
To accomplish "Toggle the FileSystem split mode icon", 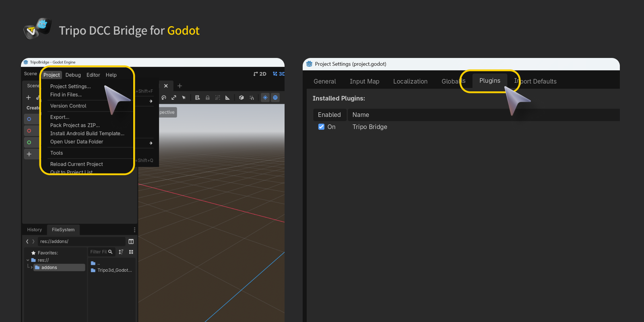I will coord(131,242).
